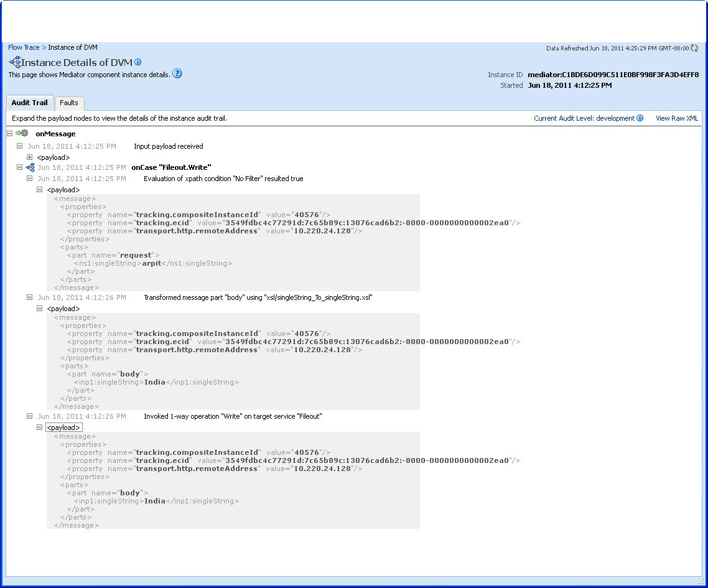Navigate back using the Flow Trace breadcrumb

point(23,47)
